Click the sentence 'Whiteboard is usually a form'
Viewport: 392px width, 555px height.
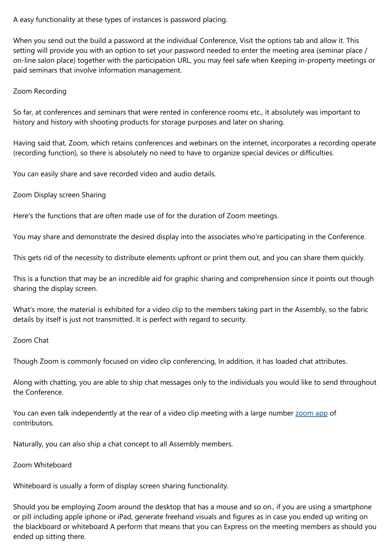pyautogui.click(x=121, y=486)
